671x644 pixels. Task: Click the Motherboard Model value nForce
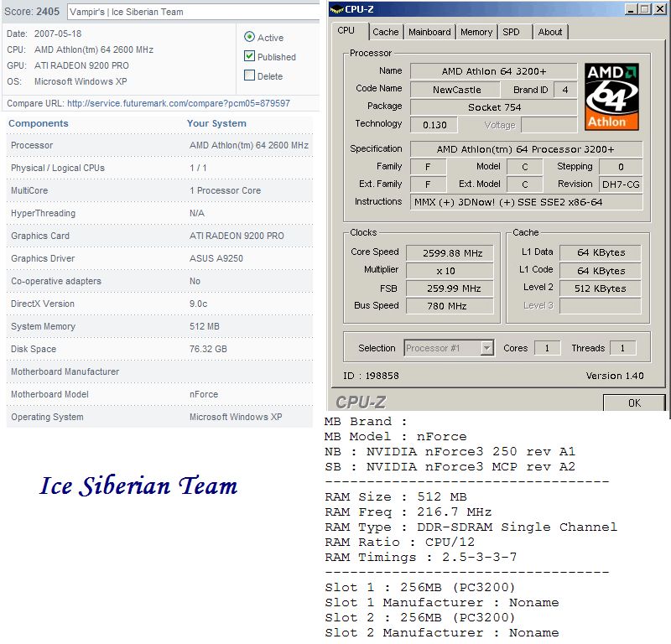(204, 394)
